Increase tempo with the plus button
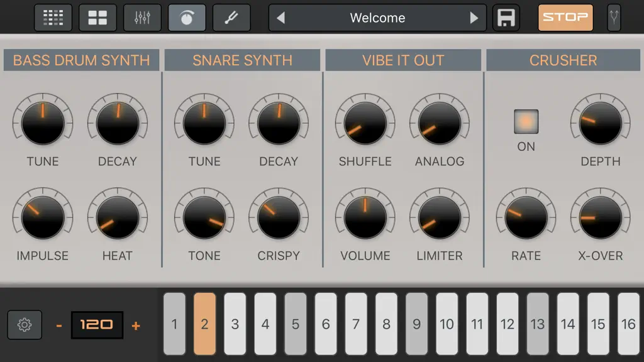Screen dimensions: 644x362 click(136, 326)
